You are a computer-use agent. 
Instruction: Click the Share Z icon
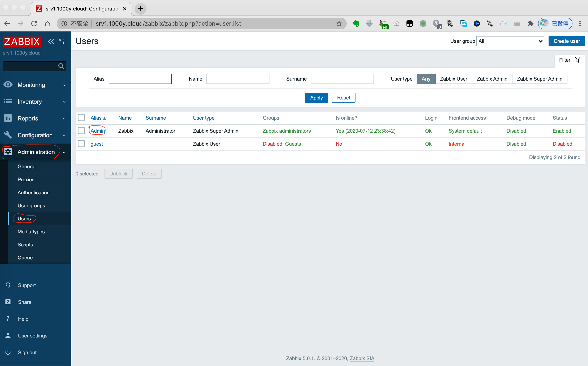pos(8,302)
